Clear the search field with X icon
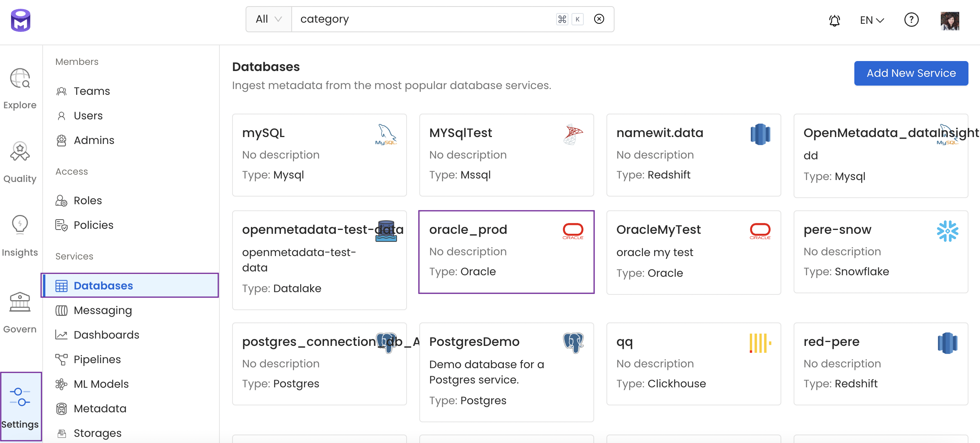 click(x=599, y=19)
